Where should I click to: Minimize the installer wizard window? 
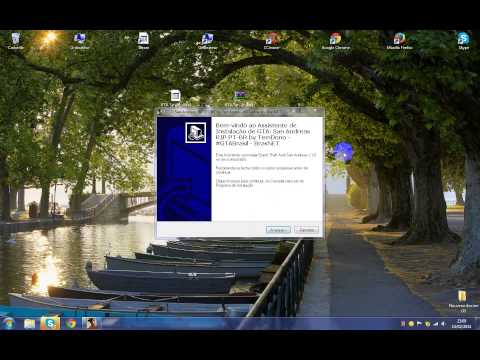(294, 110)
